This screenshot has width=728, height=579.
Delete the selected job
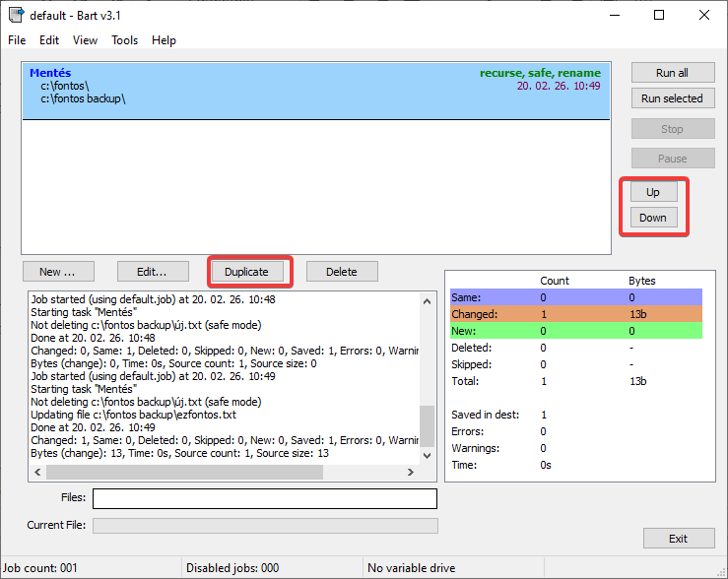[x=342, y=272]
